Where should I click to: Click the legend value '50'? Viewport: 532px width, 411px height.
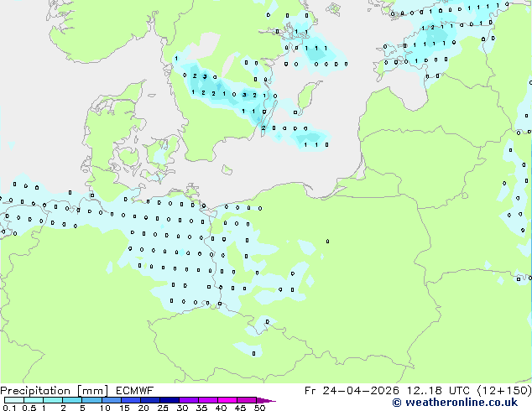click(259, 408)
